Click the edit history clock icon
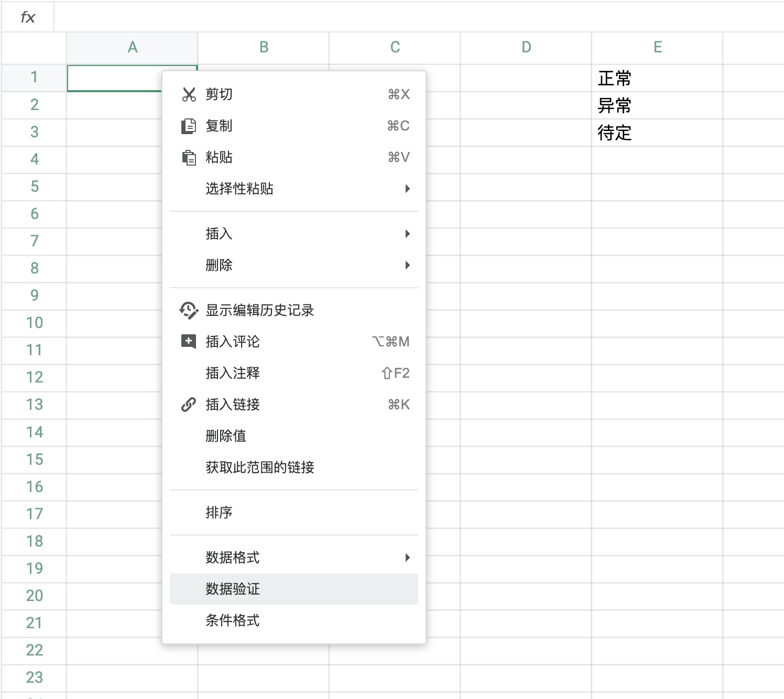 (x=189, y=310)
